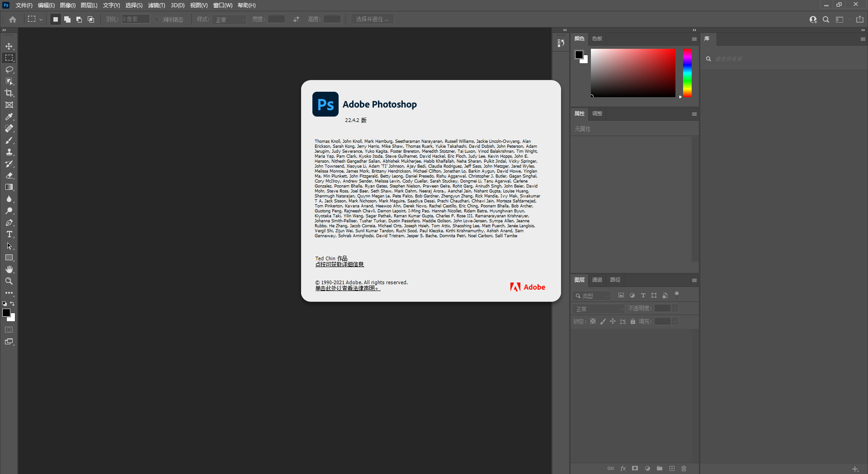Click the credits details link in About dialog

pyautogui.click(x=340, y=265)
